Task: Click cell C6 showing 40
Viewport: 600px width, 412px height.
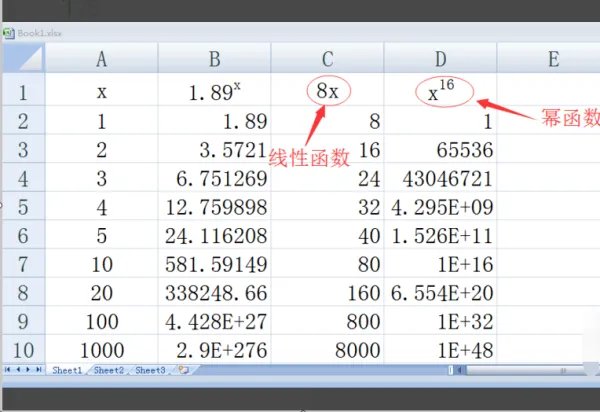Action: point(327,234)
